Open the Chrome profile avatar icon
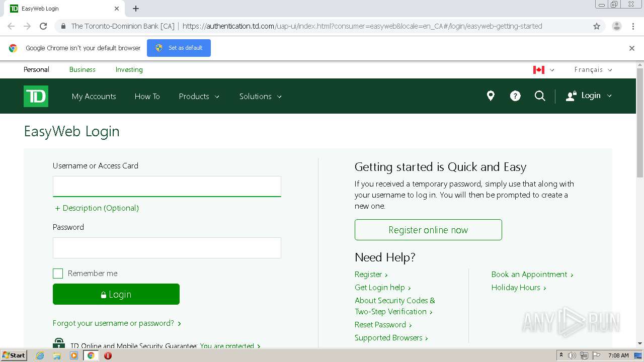Image resolution: width=644 pixels, height=362 pixels. click(617, 26)
